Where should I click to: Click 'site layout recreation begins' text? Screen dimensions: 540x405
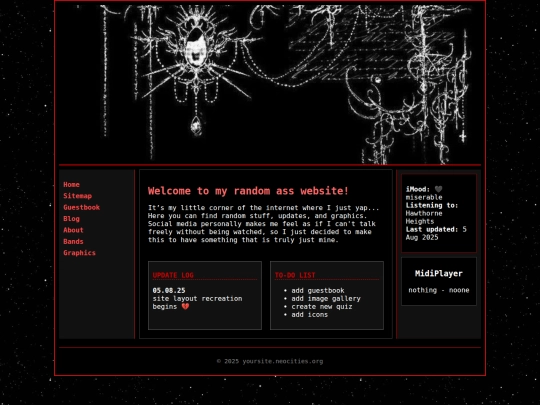(x=197, y=302)
